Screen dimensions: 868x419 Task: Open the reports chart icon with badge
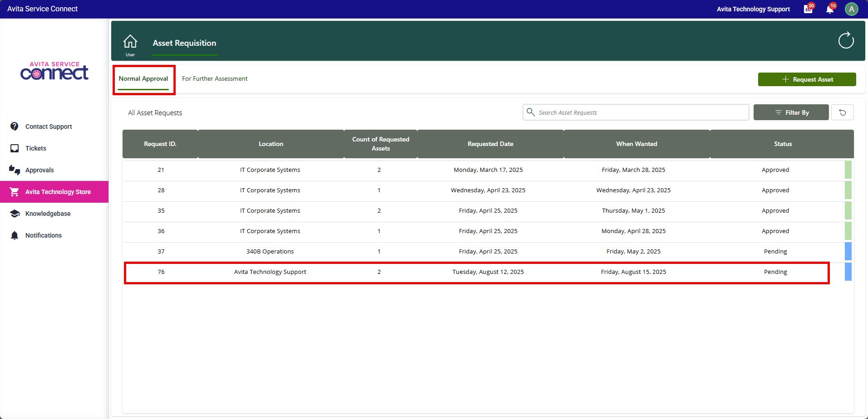click(x=808, y=9)
